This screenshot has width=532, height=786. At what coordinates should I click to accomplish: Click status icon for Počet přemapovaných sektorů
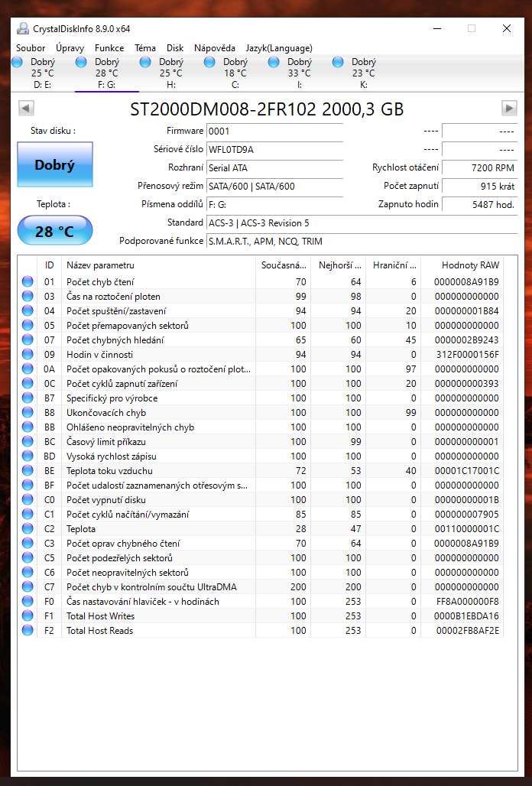(28, 325)
